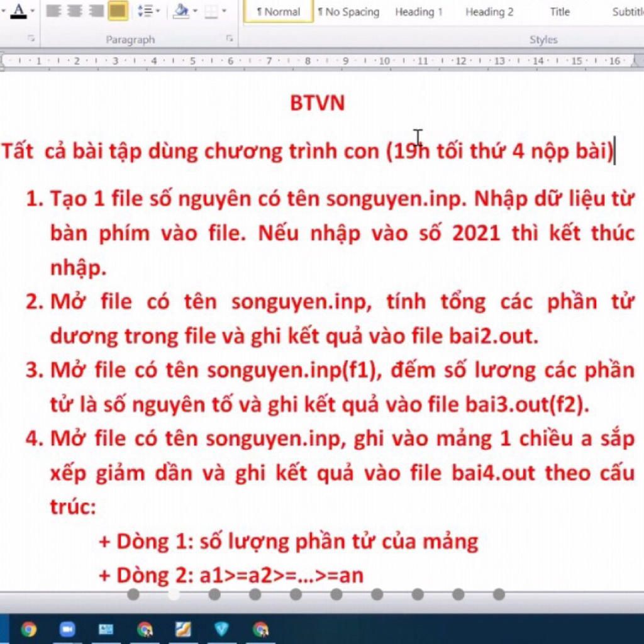Open the Zoom app on the taskbar
644x644 pixels.
(67, 629)
